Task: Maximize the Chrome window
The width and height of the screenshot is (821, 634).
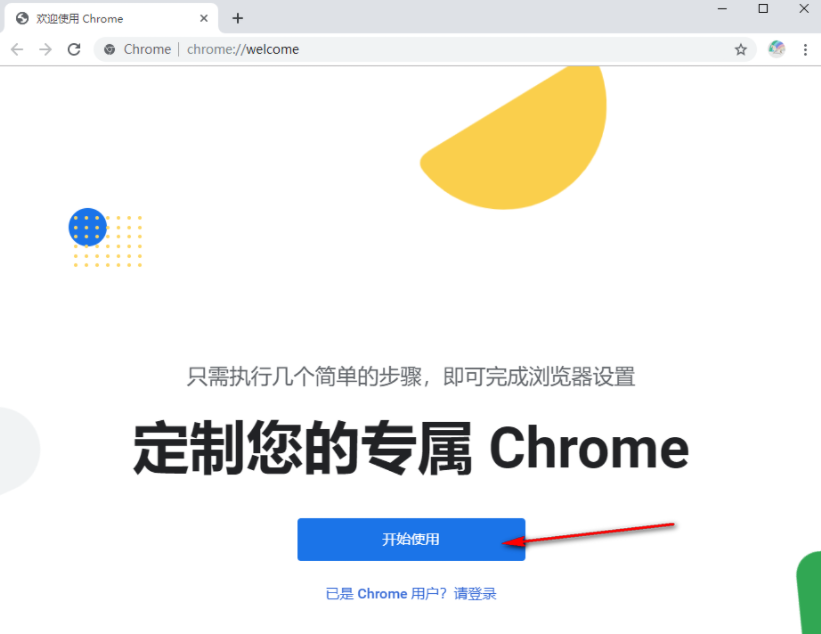Action: [763, 9]
